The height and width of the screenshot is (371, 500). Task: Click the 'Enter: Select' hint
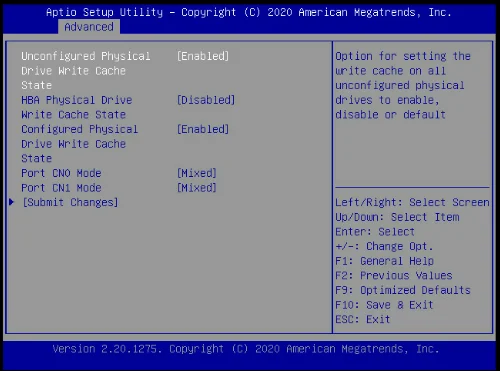point(375,232)
